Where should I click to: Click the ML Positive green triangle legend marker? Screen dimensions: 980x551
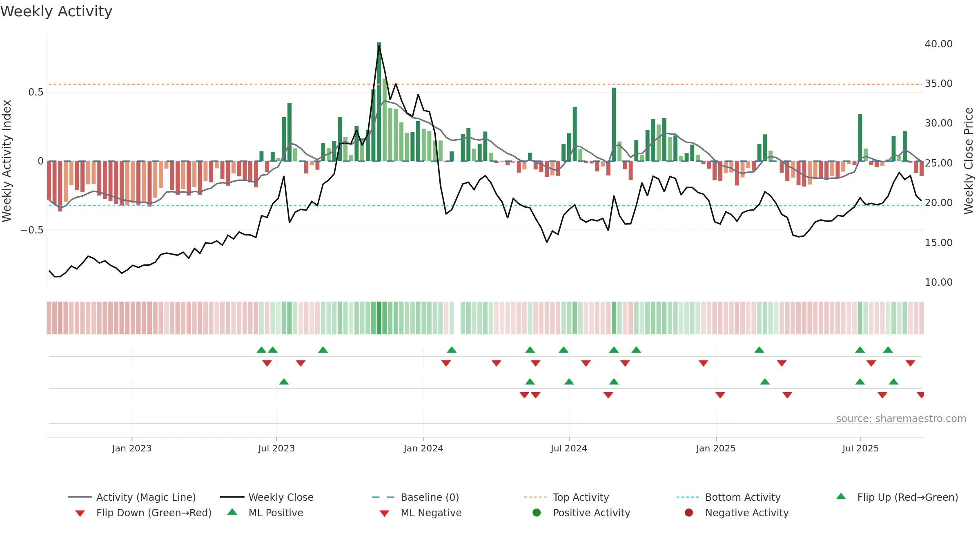click(x=232, y=512)
